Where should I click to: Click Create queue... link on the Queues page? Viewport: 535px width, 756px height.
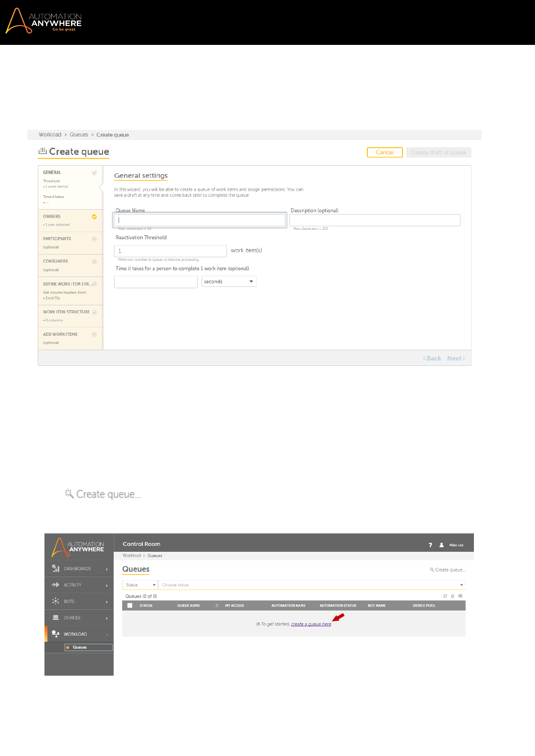pos(447,570)
